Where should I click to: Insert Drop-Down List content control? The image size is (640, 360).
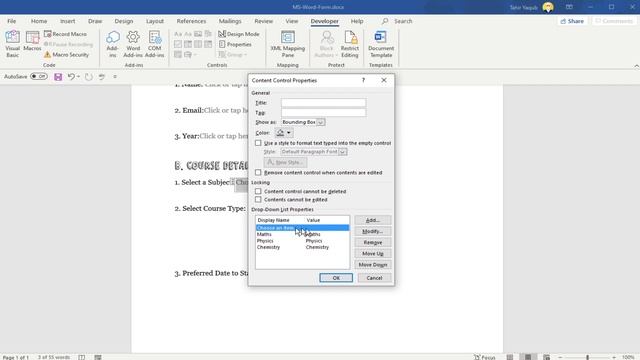tap(198, 44)
